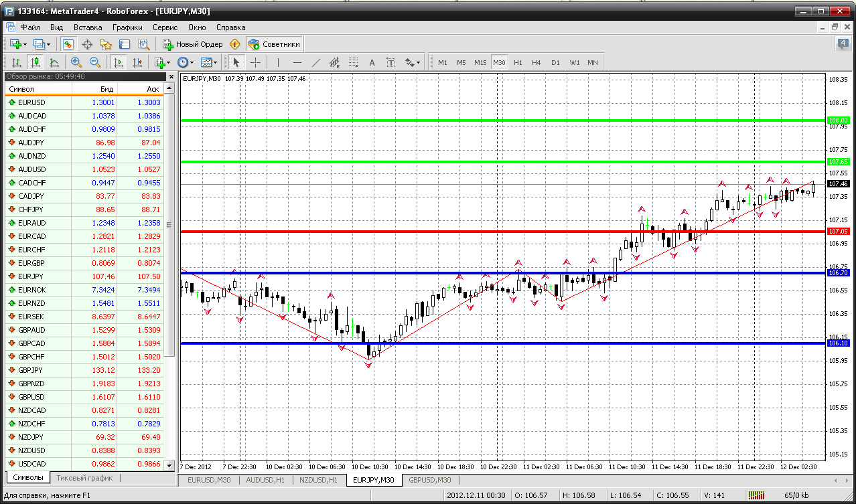The width and height of the screenshot is (856, 504).
Task: Close the Market Watch panel
Action: (x=171, y=77)
